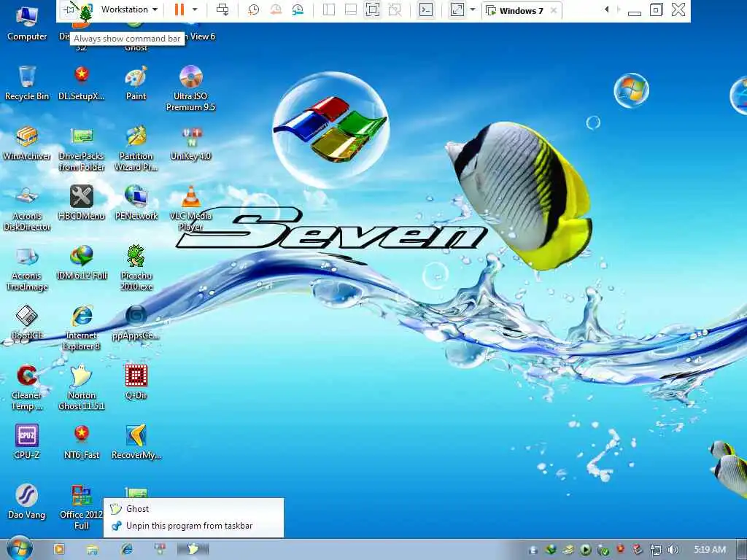Screen dimensions: 747x560
Task: Select the Dao Vang game icon
Action: (27, 502)
